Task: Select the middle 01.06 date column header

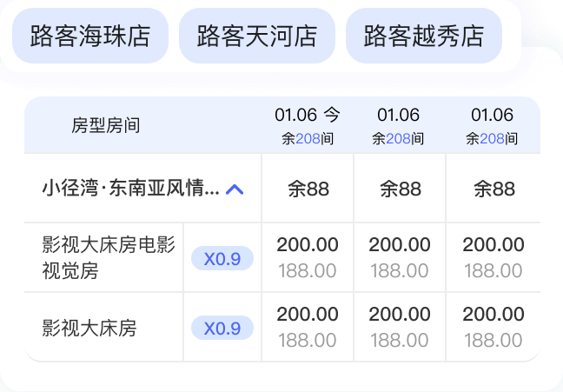Action: pyautogui.click(x=399, y=125)
